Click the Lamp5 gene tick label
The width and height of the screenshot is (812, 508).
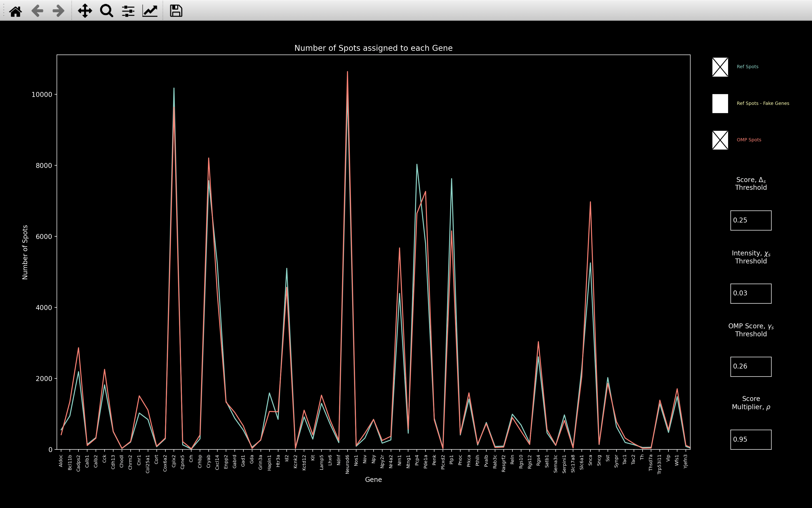point(321,462)
